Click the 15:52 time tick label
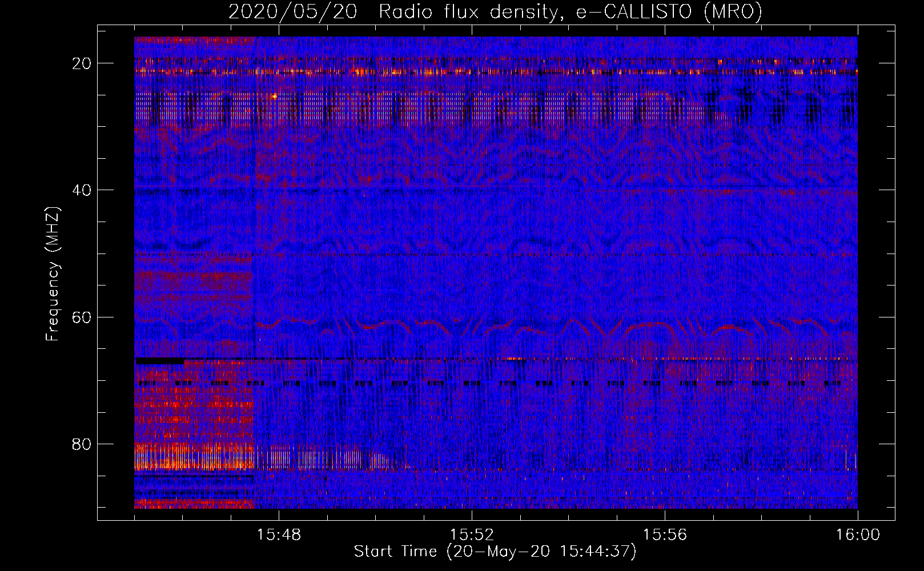The image size is (924, 571). coord(472,535)
